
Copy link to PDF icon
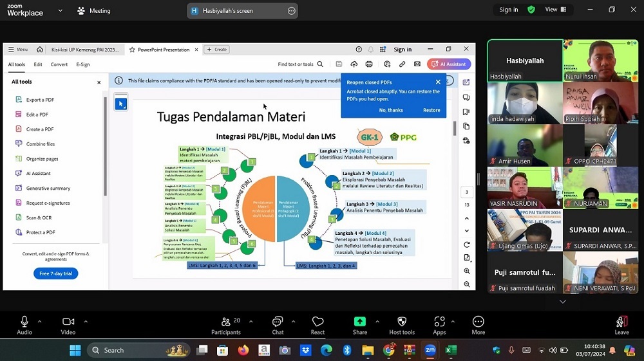[x=402, y=64]
